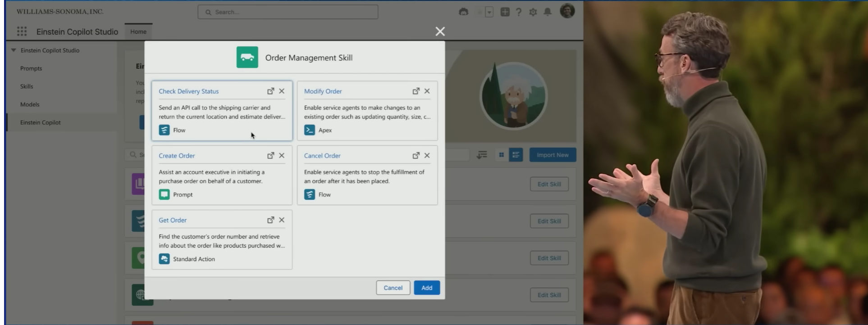
Task: Open the favorites list dropdown arrow
Action: point(489,12)
